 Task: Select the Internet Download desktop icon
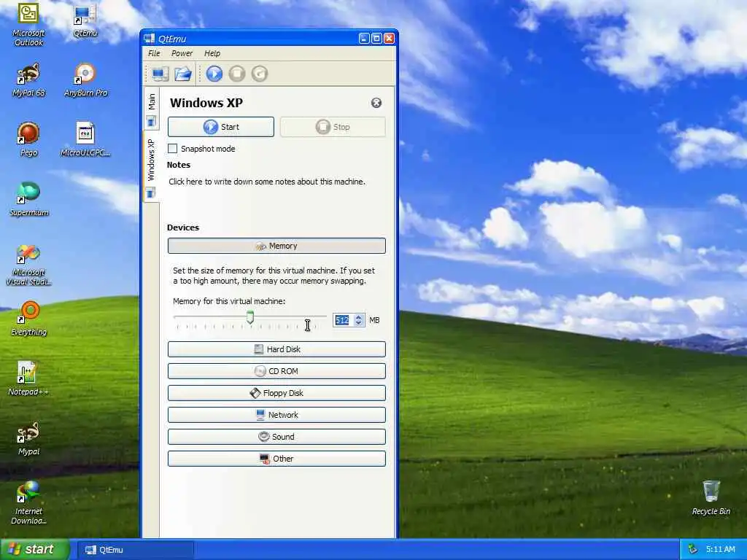click(x=28, y=503)
